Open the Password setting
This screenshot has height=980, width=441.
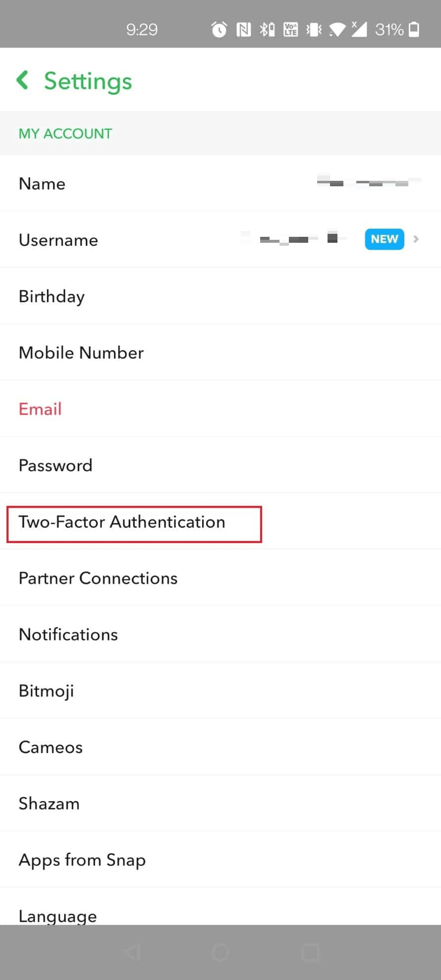pyautogui.click(x=220, y=465)
